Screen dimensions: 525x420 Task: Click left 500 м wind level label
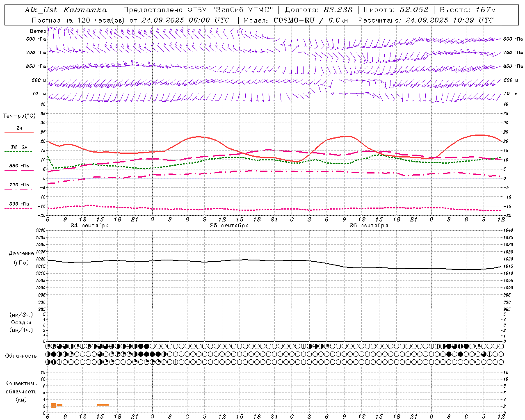(x=39, y=80)
